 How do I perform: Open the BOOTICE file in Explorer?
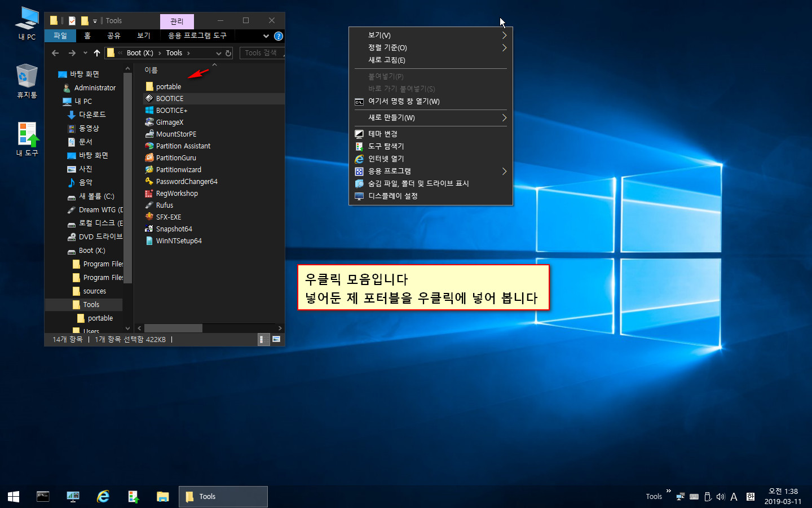pyautogui.click(x=169, y=98)
